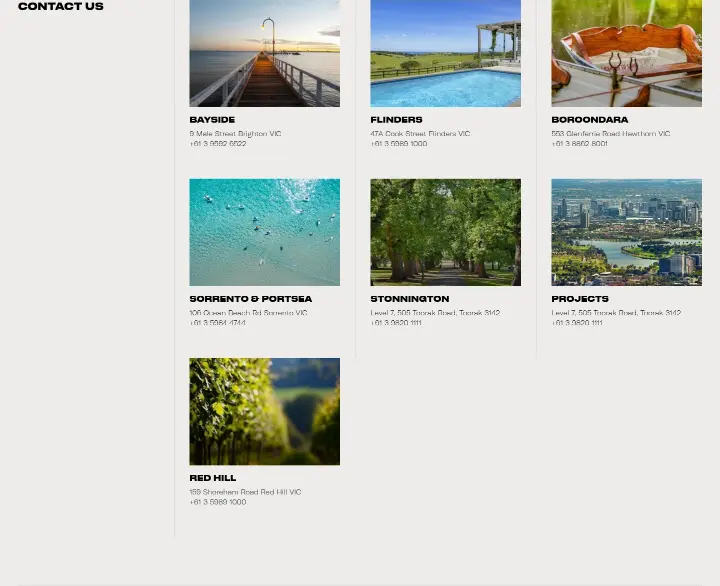Open the Sorrento & Portsea aerial beach photo
The width and height of the screenshot is (720, 586).
point(264,232)
